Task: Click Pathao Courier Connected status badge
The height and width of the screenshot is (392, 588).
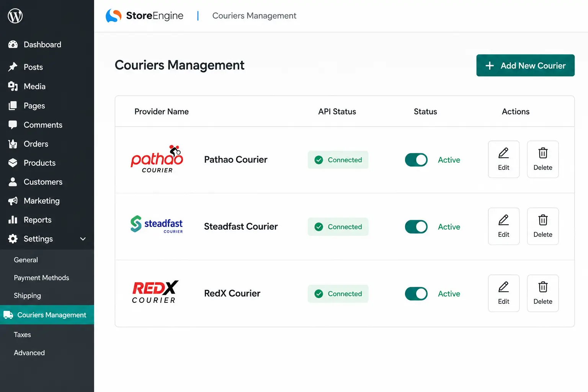Action: (x=338, y=160)
